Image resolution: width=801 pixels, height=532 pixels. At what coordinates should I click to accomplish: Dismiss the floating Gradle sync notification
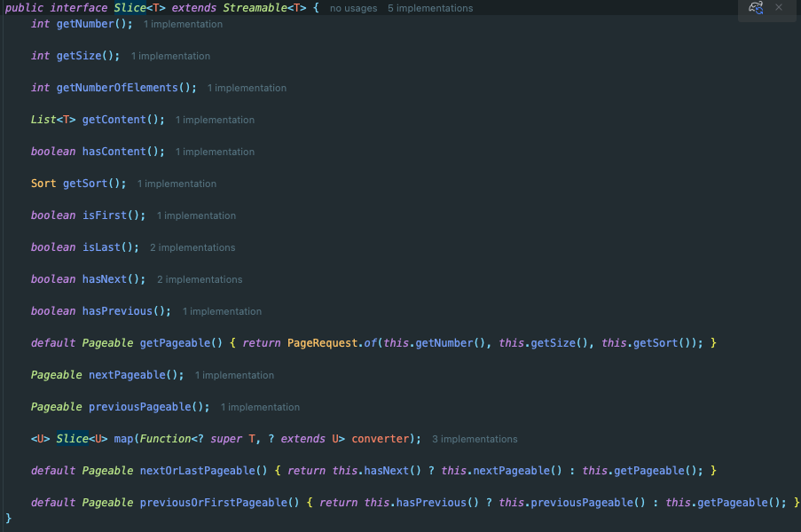[x=780, y=8]
